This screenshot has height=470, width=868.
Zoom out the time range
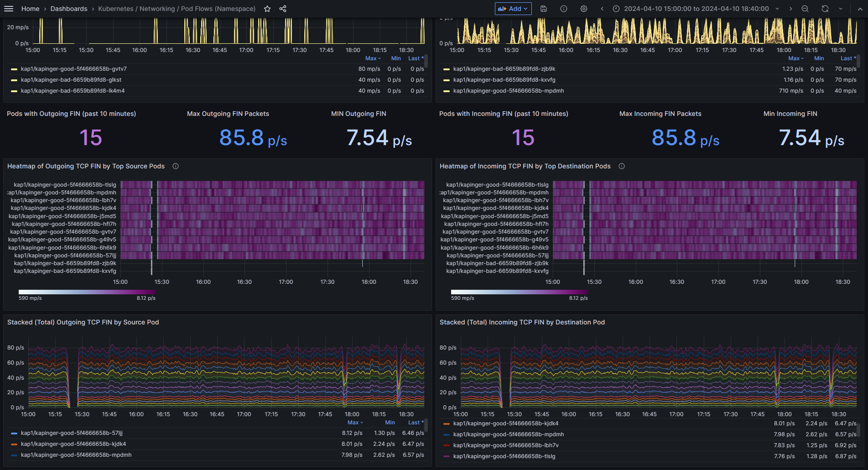[805, 9]
